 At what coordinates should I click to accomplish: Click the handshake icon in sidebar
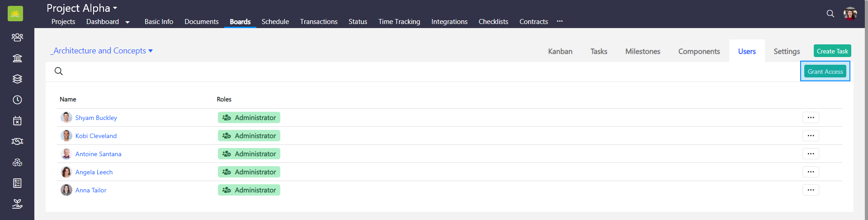pos(17,141)
